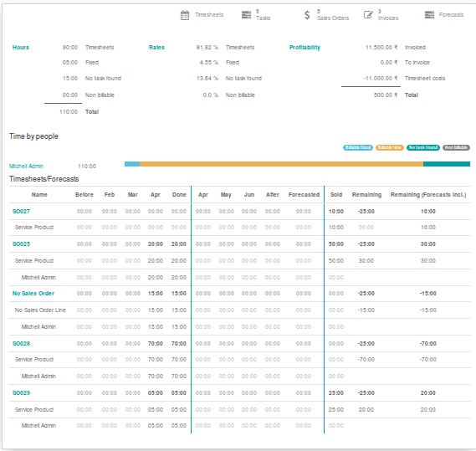The image size is (476, 451).
Task: Click the 25:00 Sold value in SO029 row
Action: point(336,392)
